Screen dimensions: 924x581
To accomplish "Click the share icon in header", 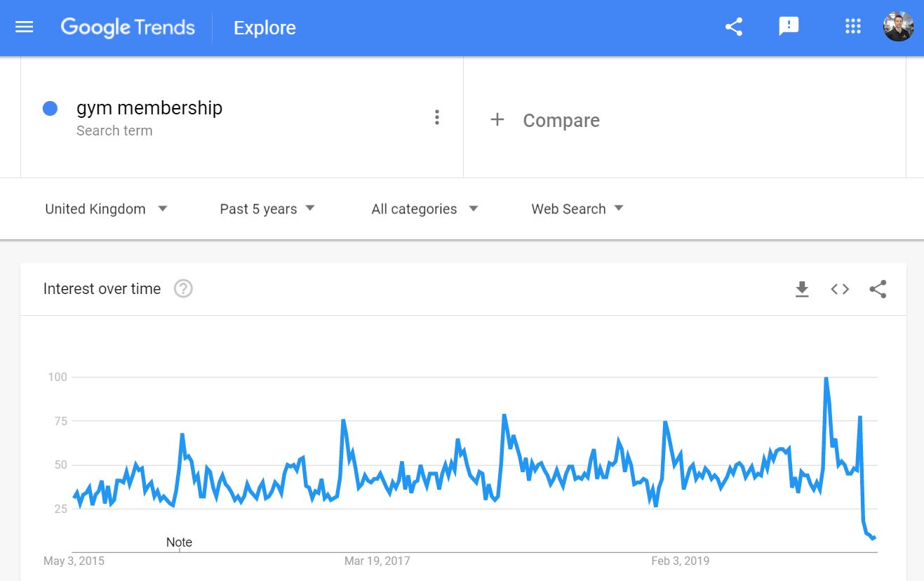I will pyautogui.click(x=734, y=27).
